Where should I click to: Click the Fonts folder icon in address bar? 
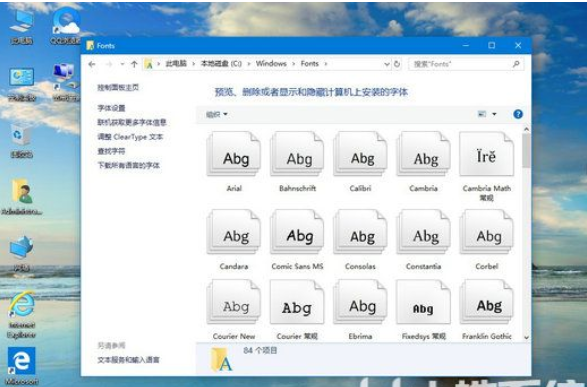[149, 64]
